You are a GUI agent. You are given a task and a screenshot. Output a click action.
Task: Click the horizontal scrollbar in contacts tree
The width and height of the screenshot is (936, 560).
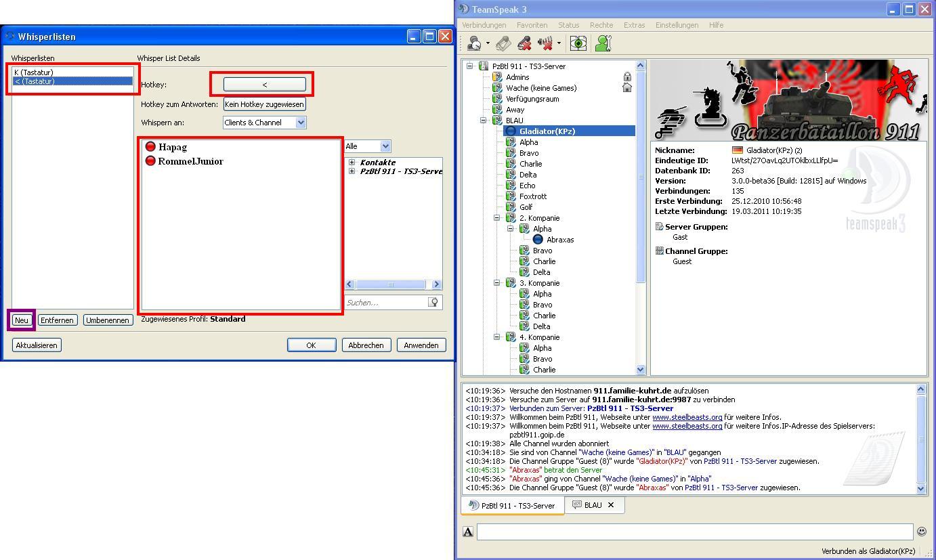click(391, 284)
